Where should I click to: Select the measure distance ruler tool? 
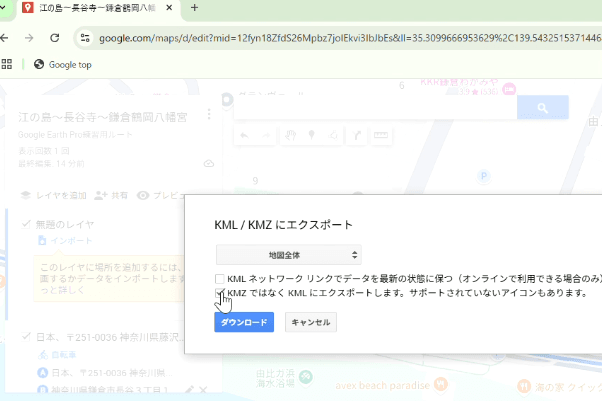[381, 135]
